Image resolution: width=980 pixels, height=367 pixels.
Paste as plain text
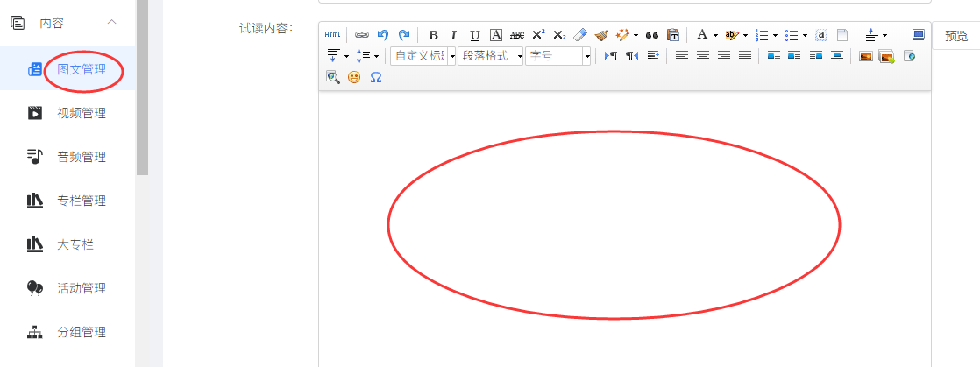click(673, 35)
